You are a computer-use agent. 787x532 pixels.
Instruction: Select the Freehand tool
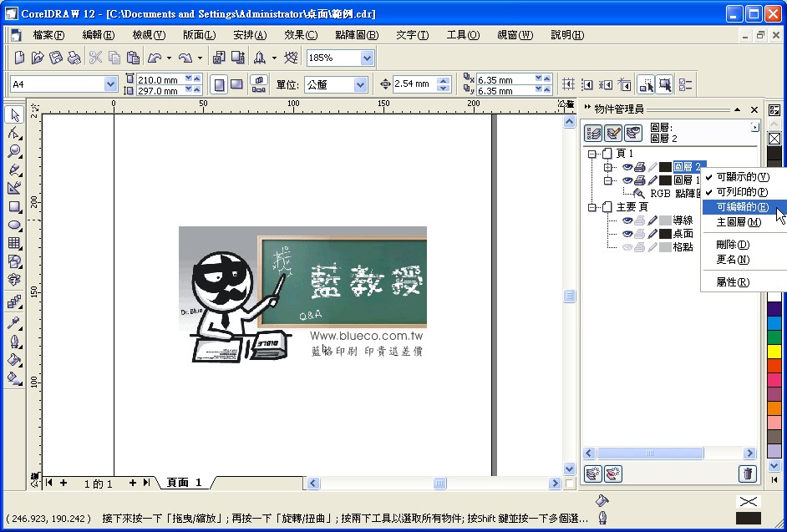pyautogui.click(x=14, y=170)
